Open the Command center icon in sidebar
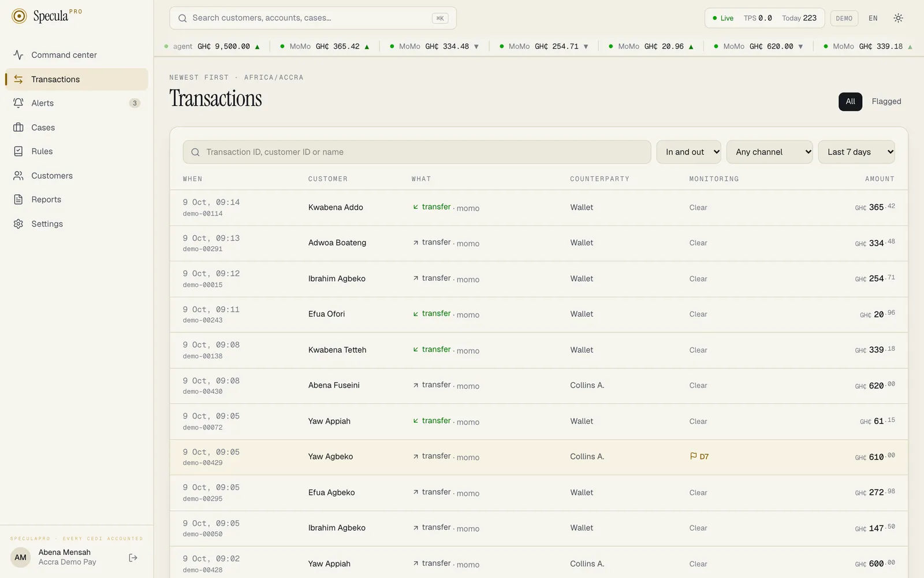This screenshot has width=924, height=578. (18, 55)
